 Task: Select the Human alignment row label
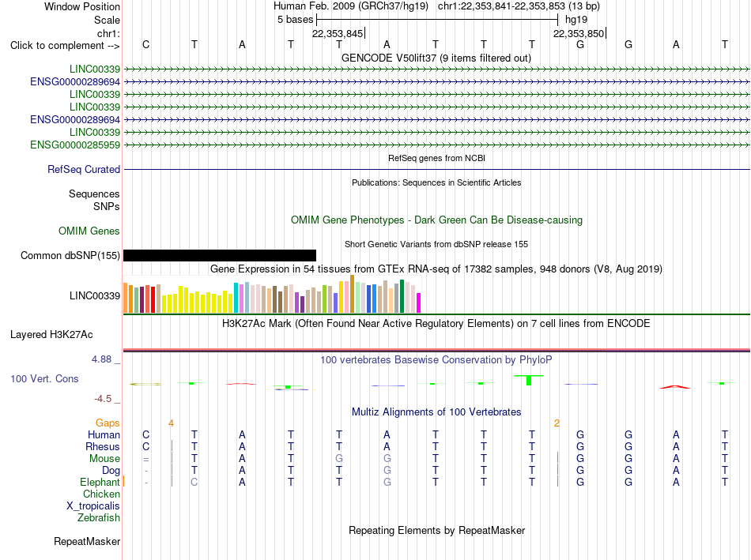[104, 435]
